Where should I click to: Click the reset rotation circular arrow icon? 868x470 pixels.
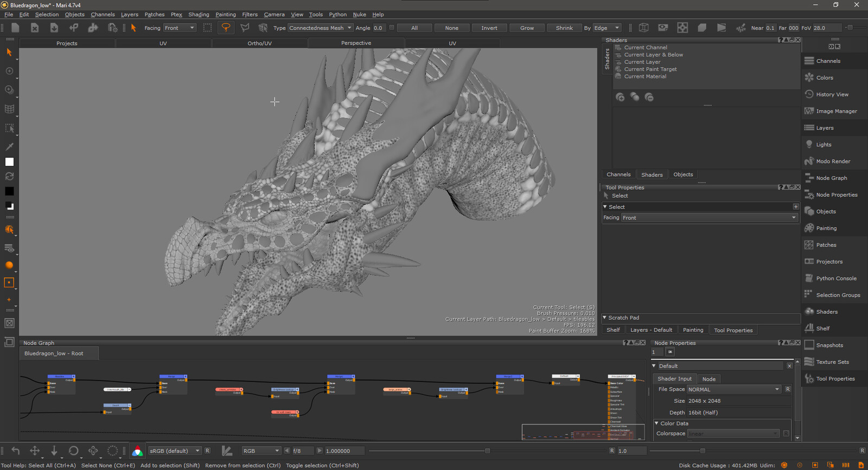74,450
